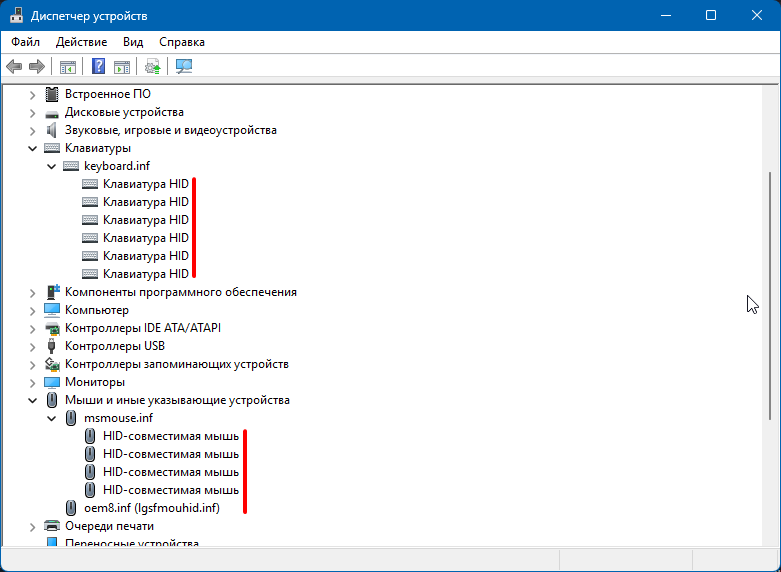Screen dimensions: 781x572
Task: Click the Back arrow toolbar icon
Action: pyautogui.click(x=14, y=66)
